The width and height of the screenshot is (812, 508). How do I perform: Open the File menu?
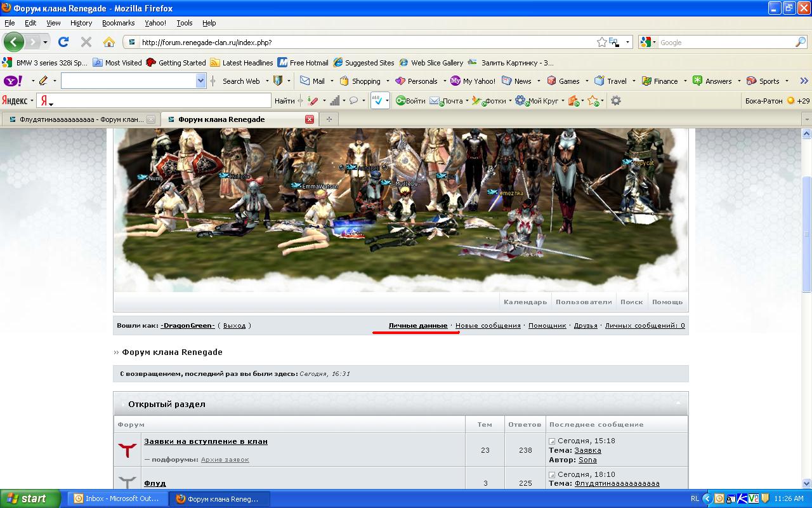[x=10, y=23]
